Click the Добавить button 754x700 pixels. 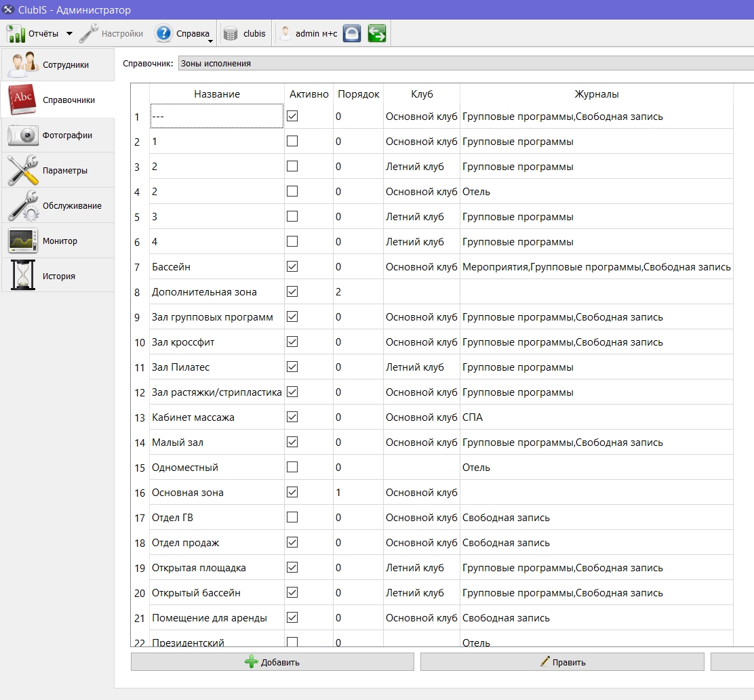point(272,661)
